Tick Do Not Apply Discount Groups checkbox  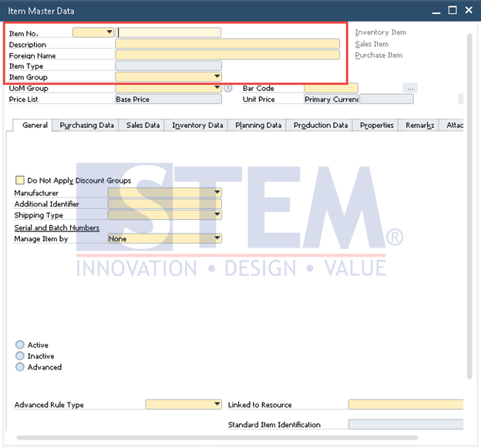[19, 180]
